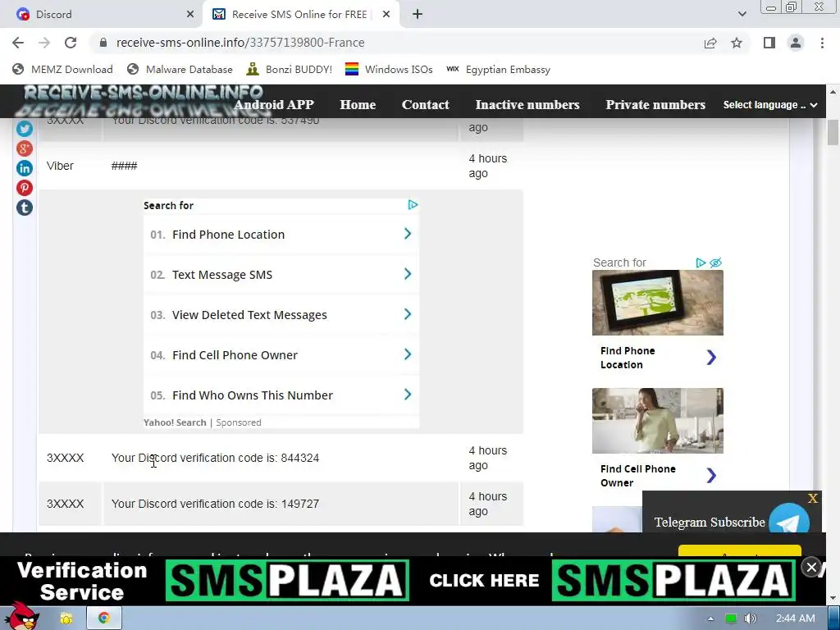Close the SMSPLAZA banner ad
Screen dimensions: 840x630
811,567
